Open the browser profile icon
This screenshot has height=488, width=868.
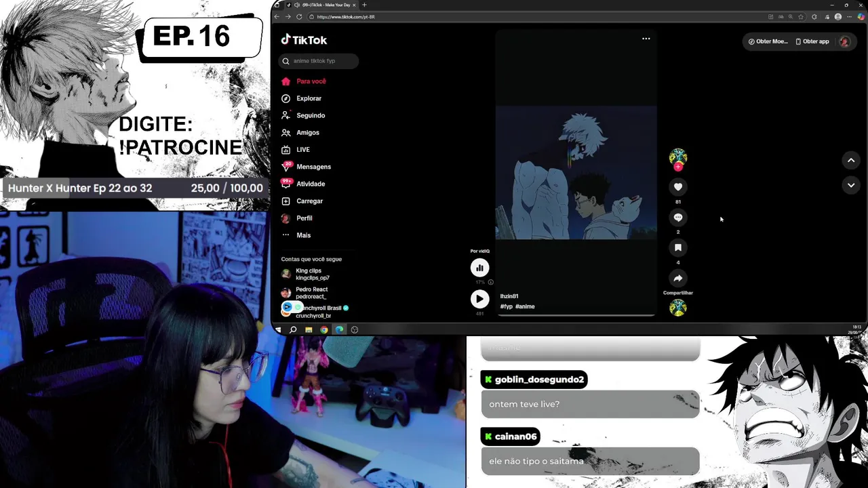pyautogui.click(x=838, y=16)
